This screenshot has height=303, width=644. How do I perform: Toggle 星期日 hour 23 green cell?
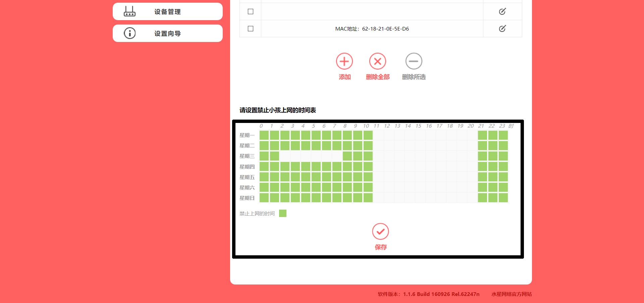[x=503, y=198]
